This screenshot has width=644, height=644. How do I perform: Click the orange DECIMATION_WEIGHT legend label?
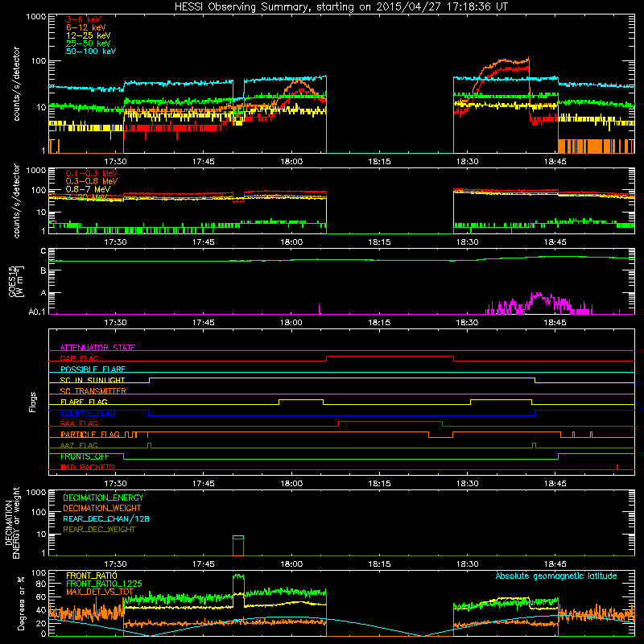[x=102, y=508]
